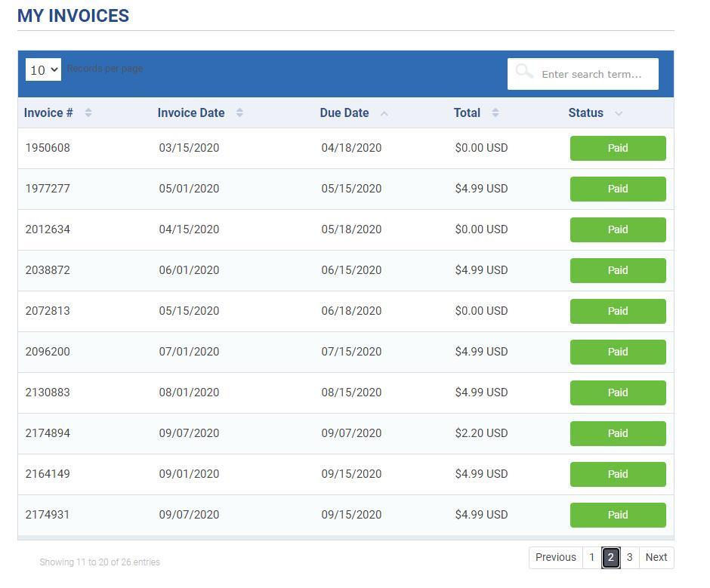
Task: Focus the Enter search term field
Action: click(583, 74)
